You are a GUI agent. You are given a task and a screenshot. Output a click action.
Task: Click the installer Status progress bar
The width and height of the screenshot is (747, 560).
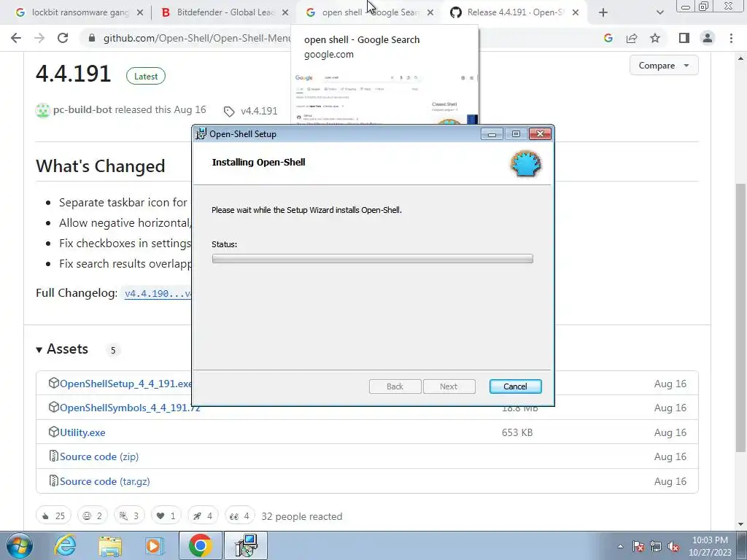point(373,259)
